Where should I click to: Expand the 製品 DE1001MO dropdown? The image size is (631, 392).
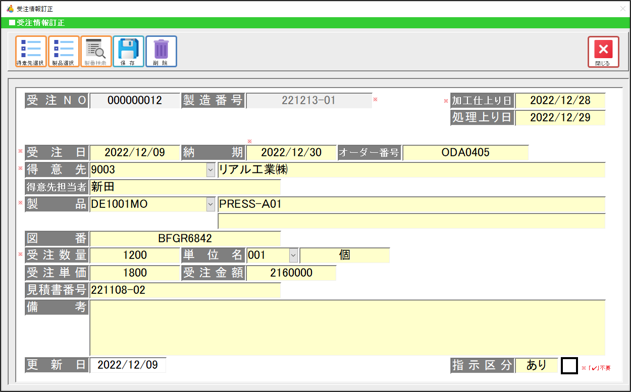coord(210,204)
